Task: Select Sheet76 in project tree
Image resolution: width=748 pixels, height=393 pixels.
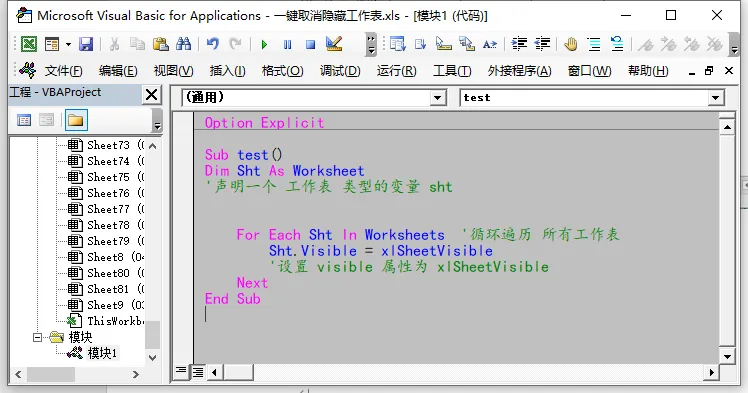Action: [x=107, y=193]
